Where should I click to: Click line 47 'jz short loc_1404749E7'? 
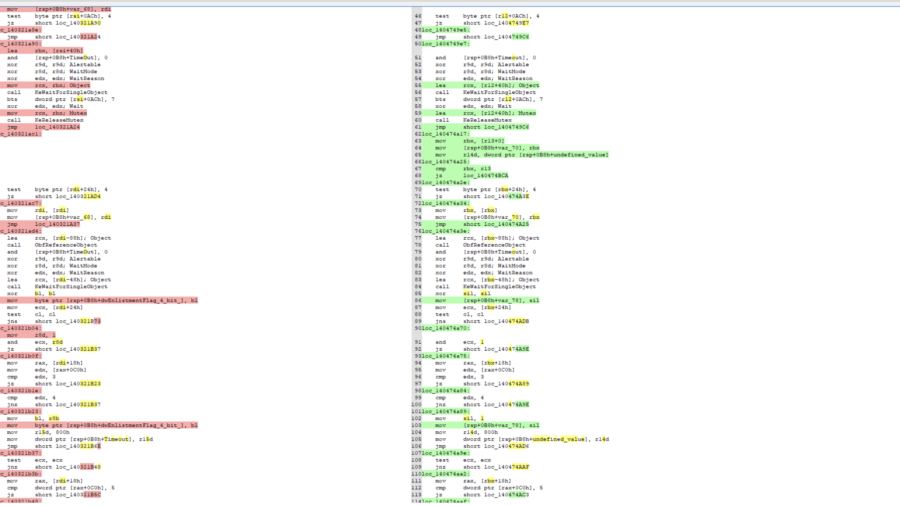coord(482,23)
